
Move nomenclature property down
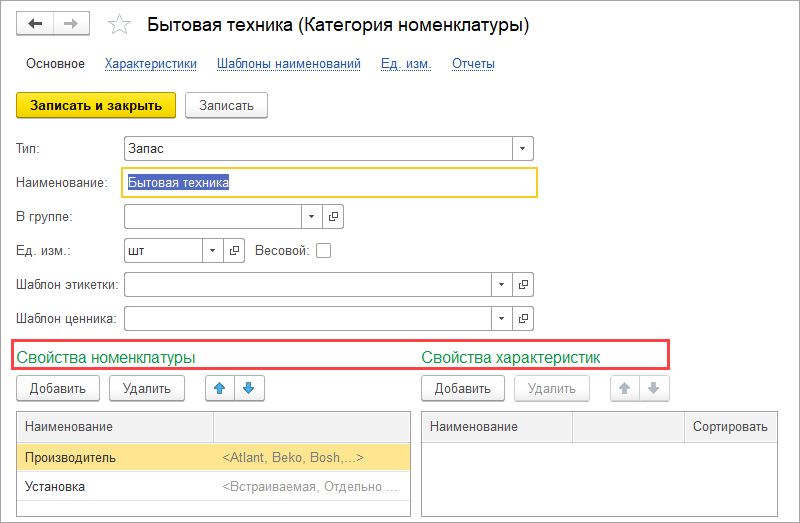coord(249,389)
